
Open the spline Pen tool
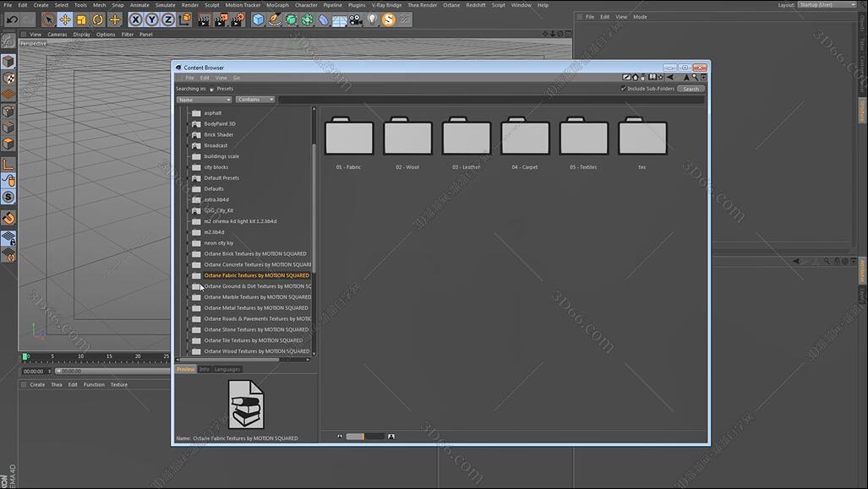[275, 20]
